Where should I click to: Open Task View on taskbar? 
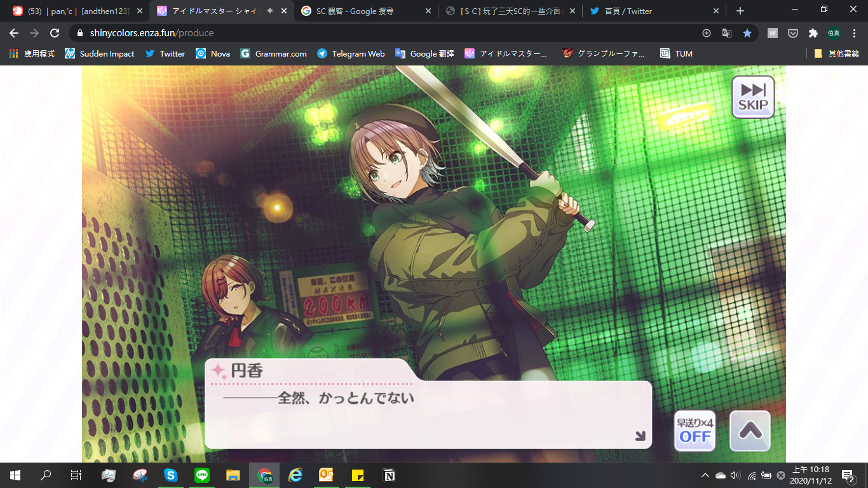coord(76,475)
